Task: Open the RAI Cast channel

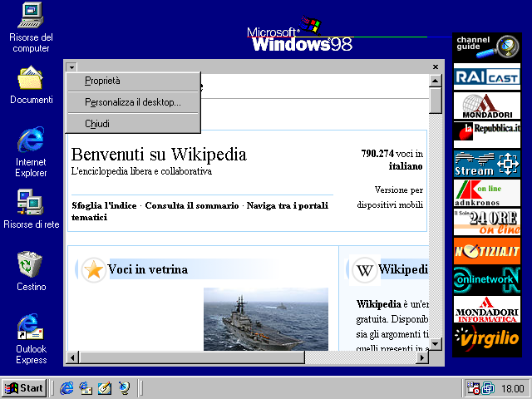Action: 486,77
